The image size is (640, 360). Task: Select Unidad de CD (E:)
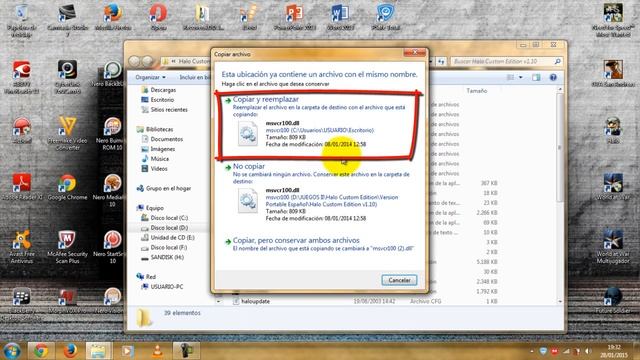point(168,237)
